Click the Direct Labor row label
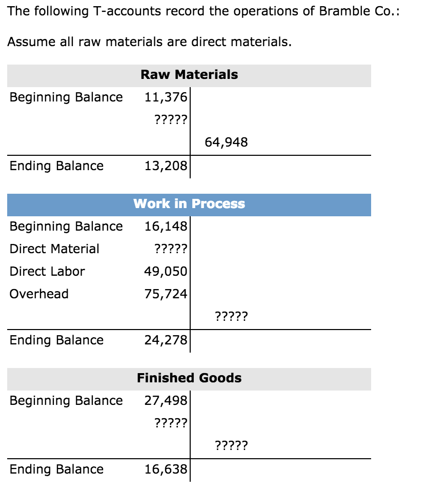The height and width of the screenshot is (491, 448). pyautogui.click(x=47, y=272)
